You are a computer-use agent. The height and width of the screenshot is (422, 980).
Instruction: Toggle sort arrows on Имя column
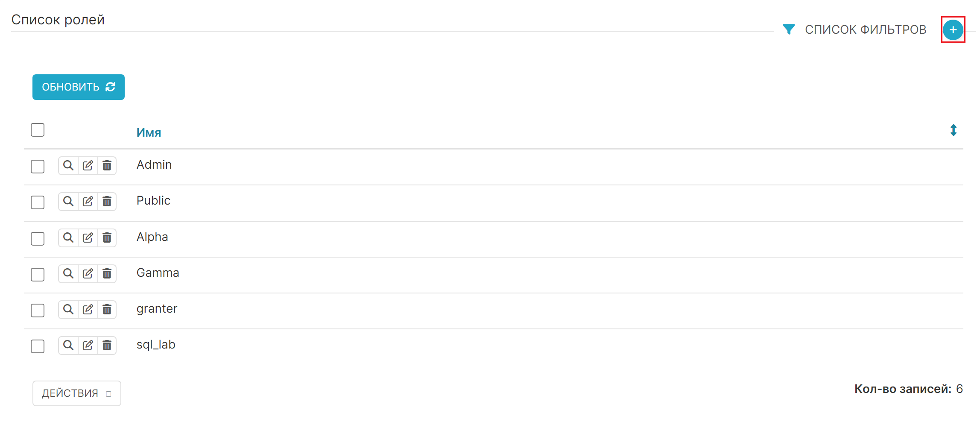[953, 130]
